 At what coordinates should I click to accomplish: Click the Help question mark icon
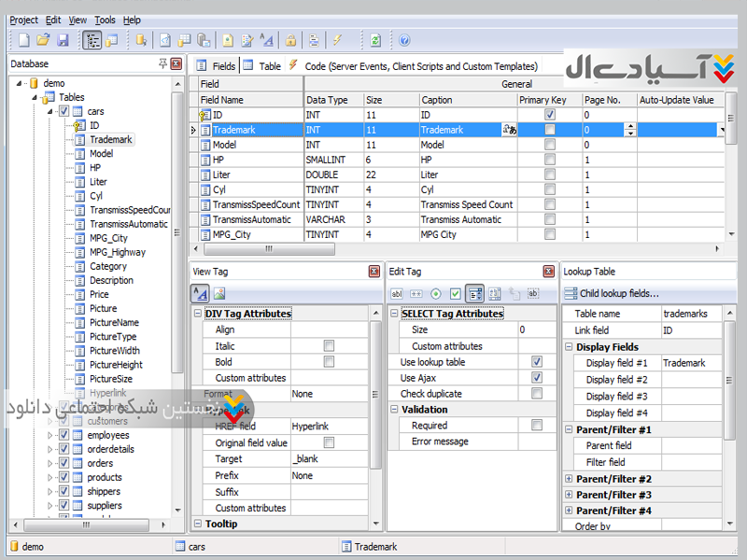coord(404,40)
